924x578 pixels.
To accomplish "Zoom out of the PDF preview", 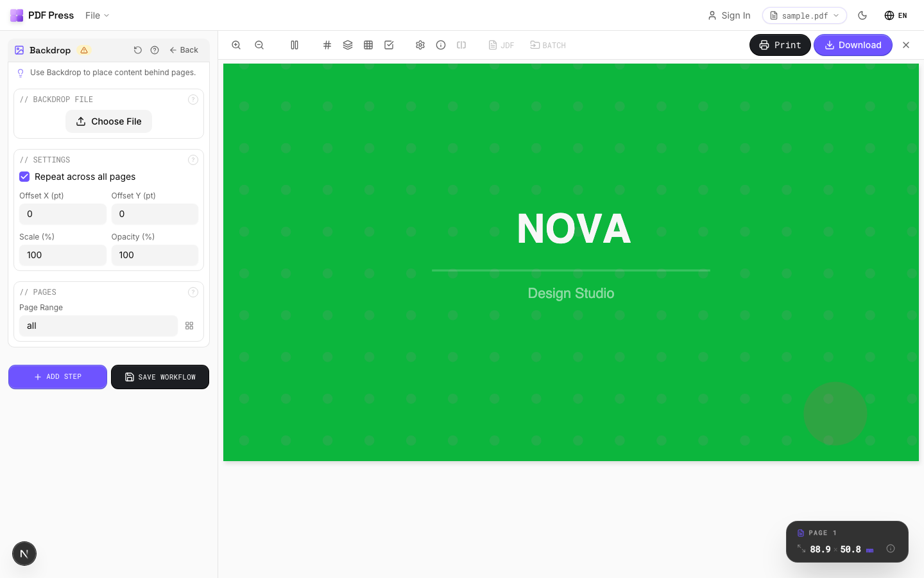I will [x=259, y=45].
